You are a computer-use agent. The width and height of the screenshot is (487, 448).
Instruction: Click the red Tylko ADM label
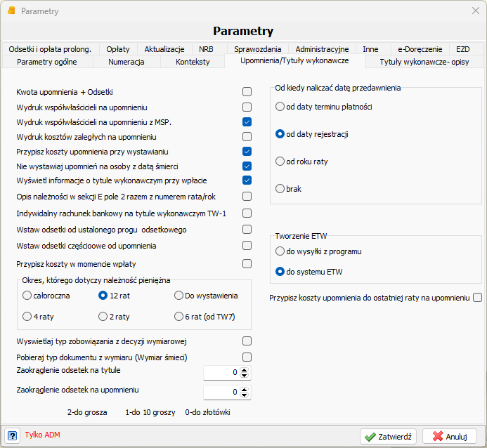(x=43, y=435)
